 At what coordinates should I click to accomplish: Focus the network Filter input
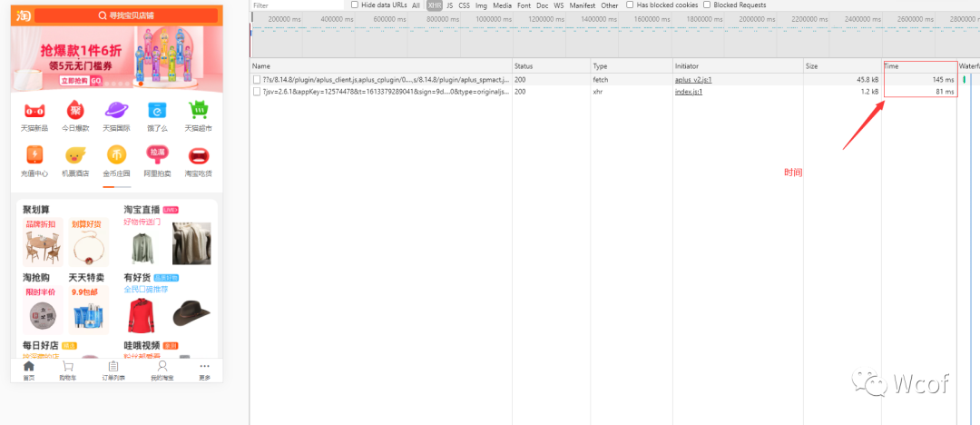(x=297, y=5)
